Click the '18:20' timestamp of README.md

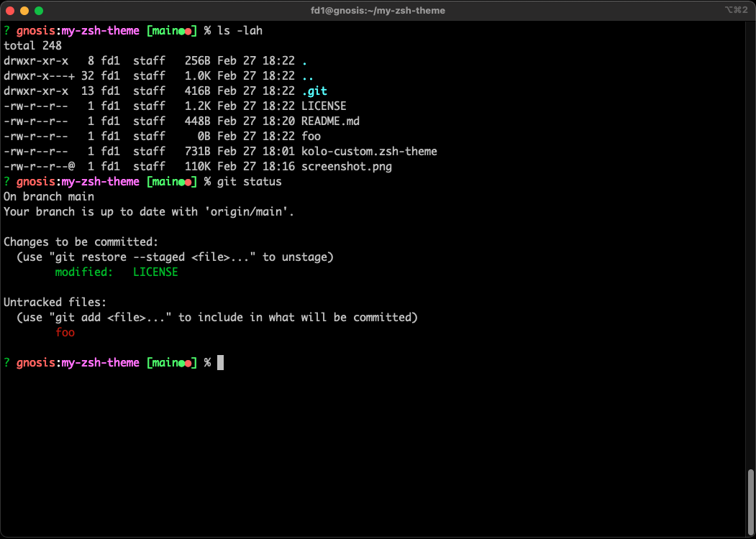pos(278,121)
